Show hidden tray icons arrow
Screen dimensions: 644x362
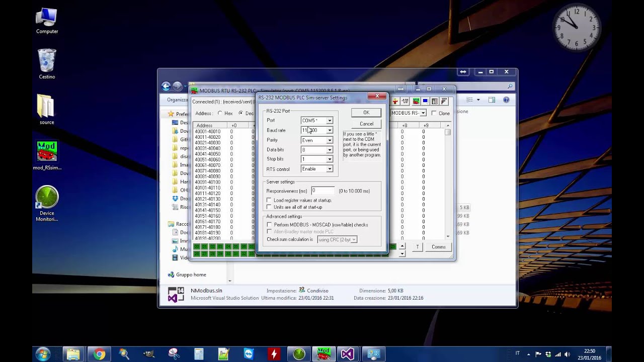pyautogui.click(x=529, y=354)
